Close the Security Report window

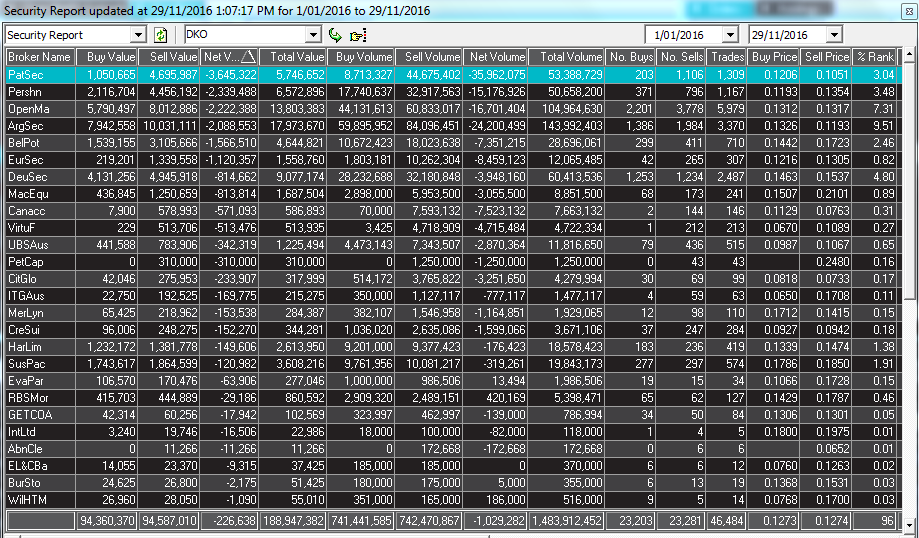point(908,12)
